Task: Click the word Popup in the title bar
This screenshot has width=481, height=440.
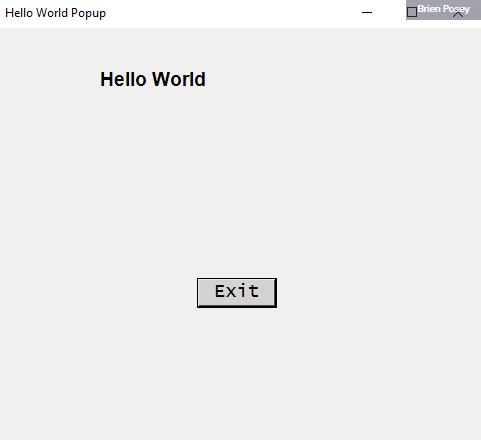Action: pos(88,13)
